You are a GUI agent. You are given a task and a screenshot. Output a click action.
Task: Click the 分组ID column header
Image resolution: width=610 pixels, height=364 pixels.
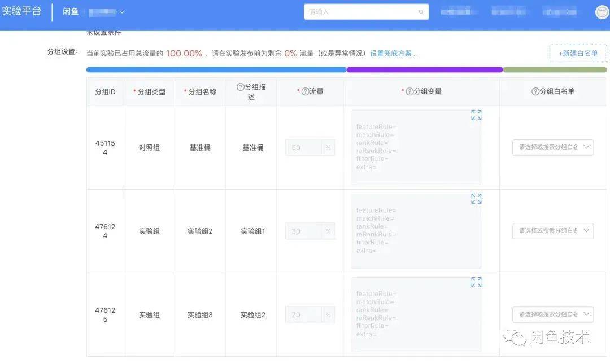coord(105,92)
